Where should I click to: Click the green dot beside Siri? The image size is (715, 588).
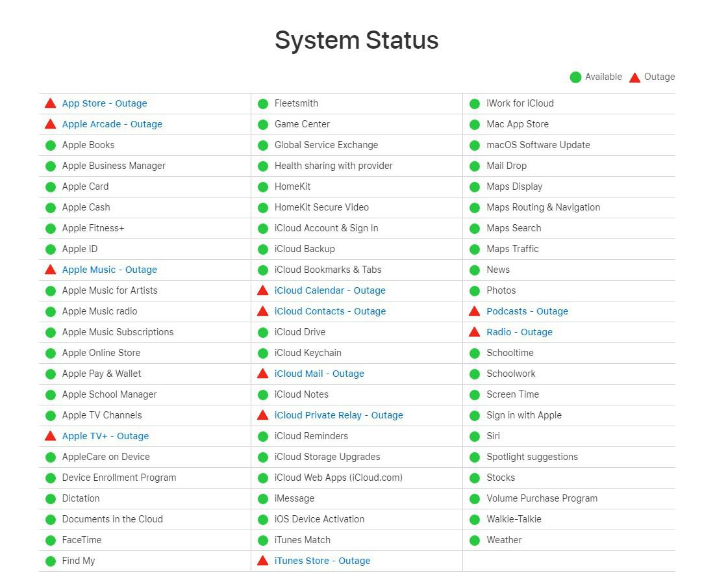click(x=475, y=436)
